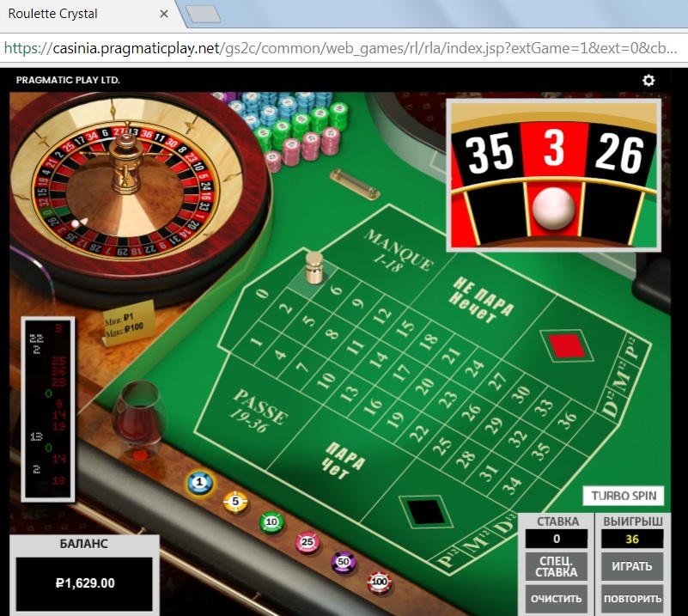Image resolution: width=688 pixels, height=616 pixels.
Task: Bet on number 0
Action: coord(262,293)
